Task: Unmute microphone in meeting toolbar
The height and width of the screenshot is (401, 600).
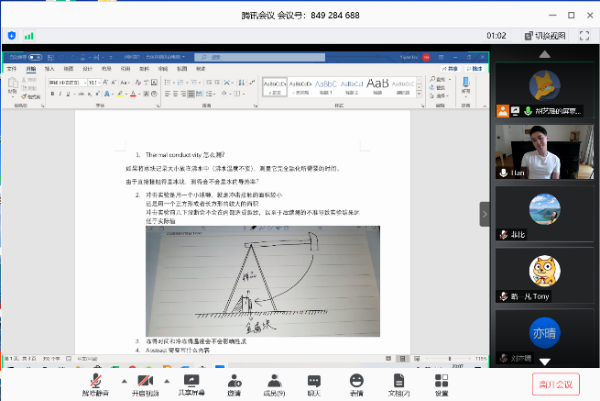Action: [97, 381]
